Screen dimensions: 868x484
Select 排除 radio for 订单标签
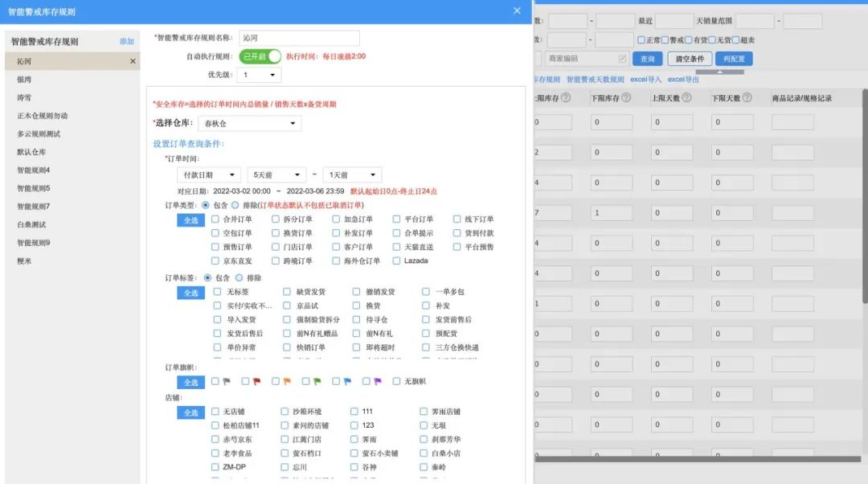click(240, 277)
